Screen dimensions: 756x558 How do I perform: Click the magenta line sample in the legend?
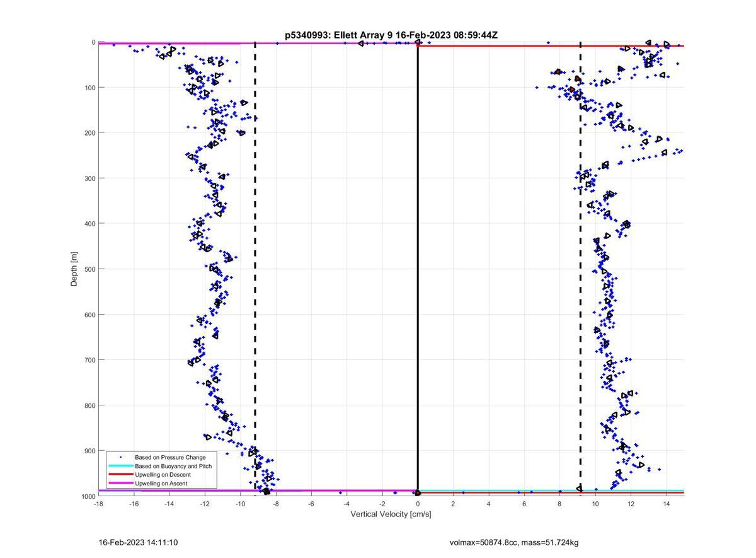(x=120, y=484)
